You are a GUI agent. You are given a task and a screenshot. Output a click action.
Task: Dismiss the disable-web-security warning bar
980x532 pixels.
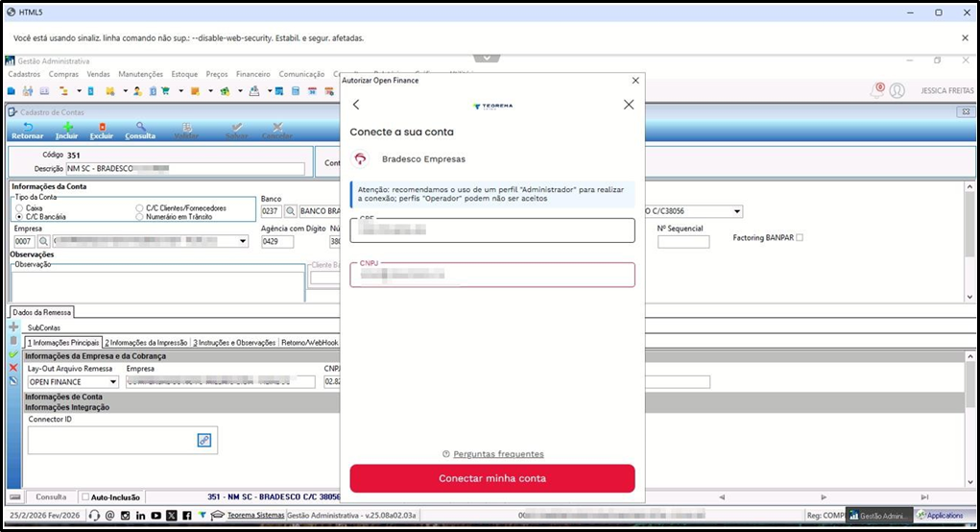(x=965, y=38)
